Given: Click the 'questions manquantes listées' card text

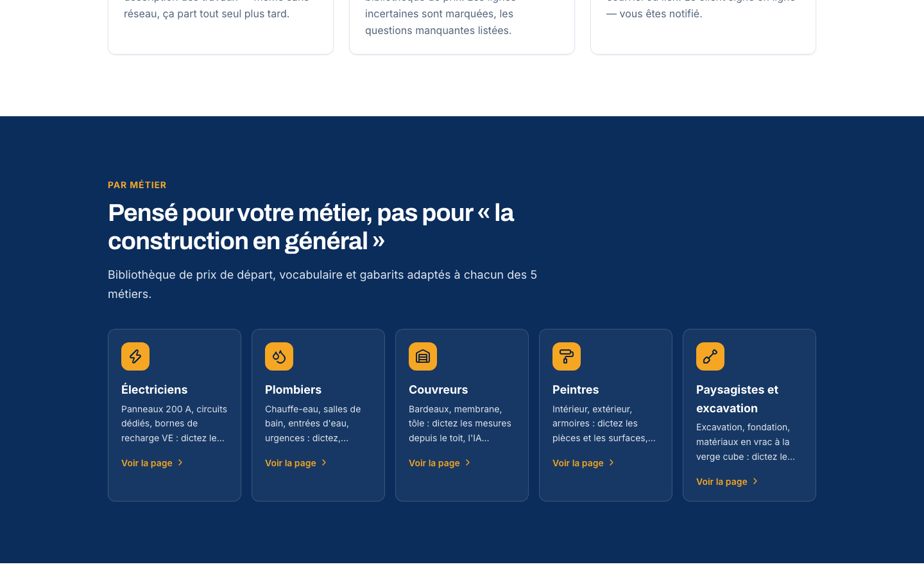Looking at the screenshot, I should [438, 30].
